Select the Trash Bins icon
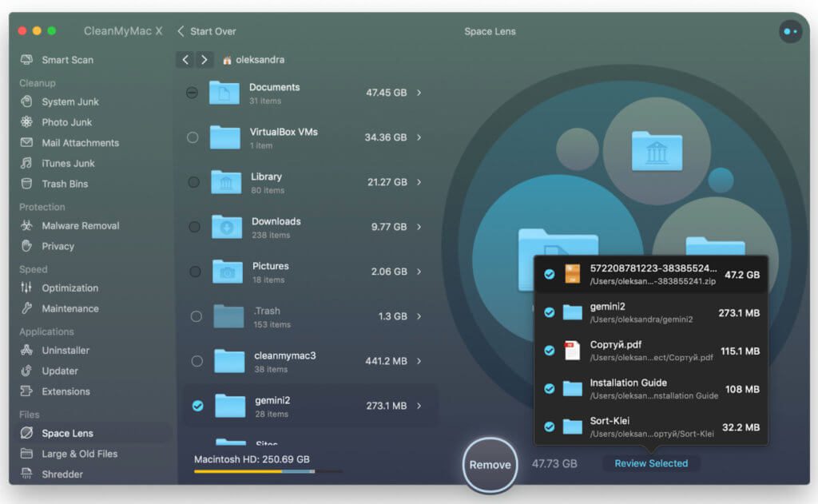The image size is (818, 504). point(26,184)
